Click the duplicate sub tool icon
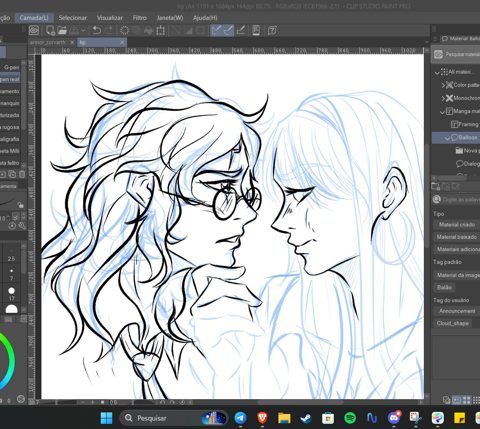The width and height of the screenshot is (480, 429). 12,174
